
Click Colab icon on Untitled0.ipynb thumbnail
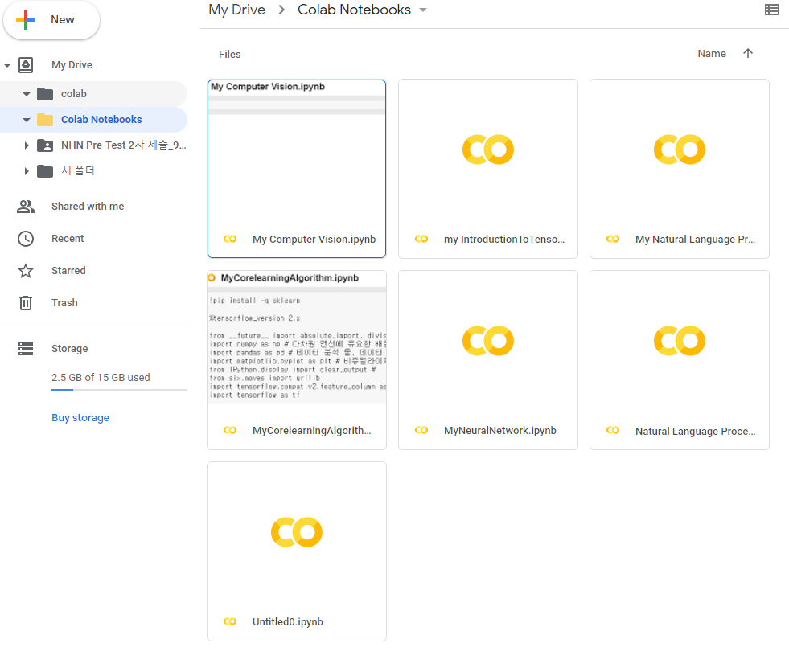[x=296, y=531]
